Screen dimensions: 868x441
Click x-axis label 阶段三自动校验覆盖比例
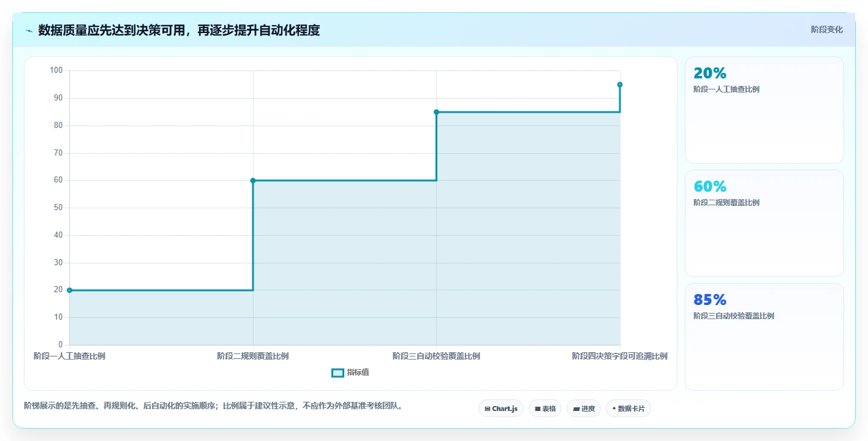(436, 356)
